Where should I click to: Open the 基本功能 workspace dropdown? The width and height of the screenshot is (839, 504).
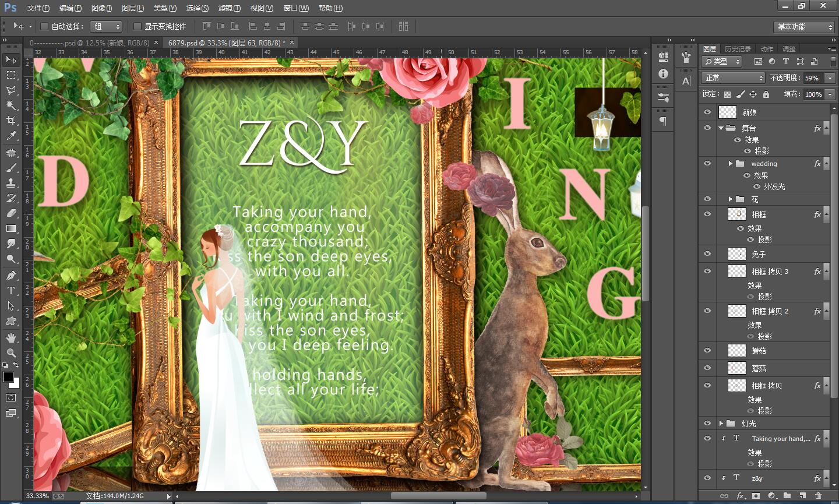(805, 27)
